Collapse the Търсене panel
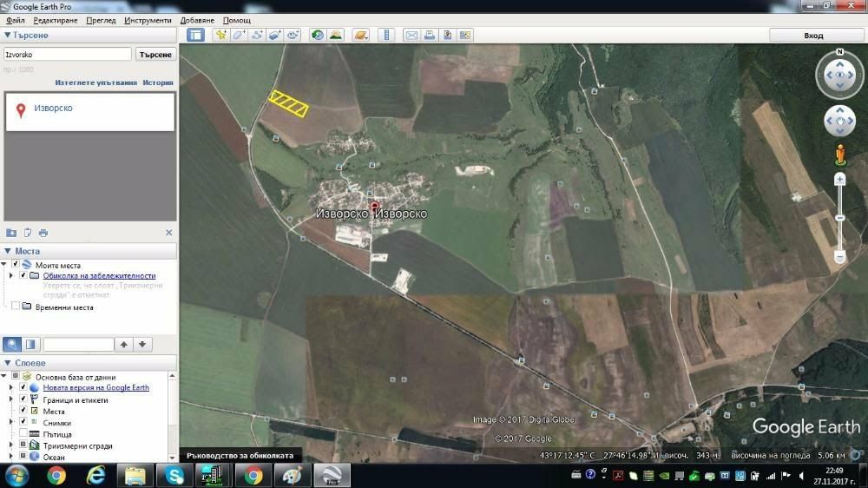The image size is (868, 488). pyautogui.click(x=7, y=35)
